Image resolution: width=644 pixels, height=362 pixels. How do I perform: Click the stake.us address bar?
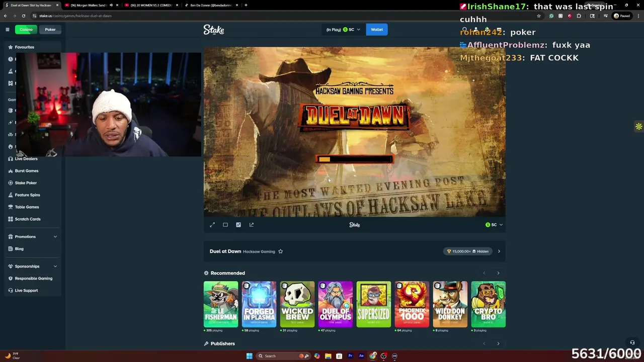(x=282, y=16)
